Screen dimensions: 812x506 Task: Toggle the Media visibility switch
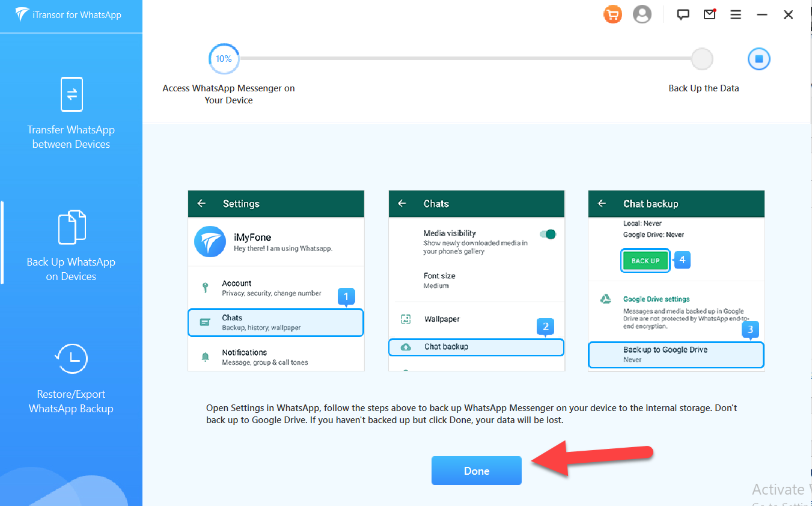(548, 234)
